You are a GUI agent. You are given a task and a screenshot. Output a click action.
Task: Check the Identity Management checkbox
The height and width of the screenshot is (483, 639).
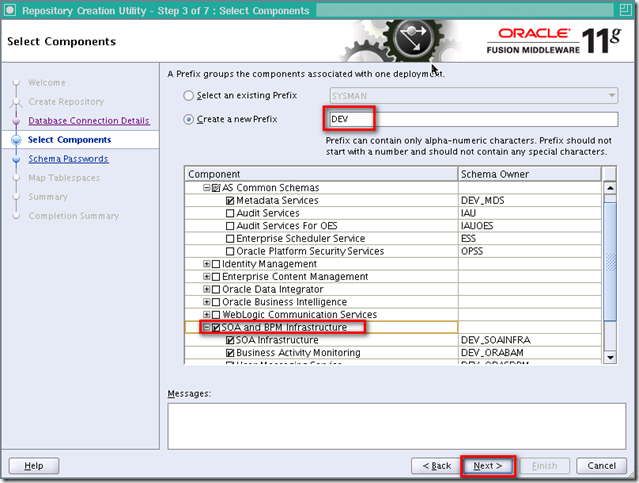216,264
